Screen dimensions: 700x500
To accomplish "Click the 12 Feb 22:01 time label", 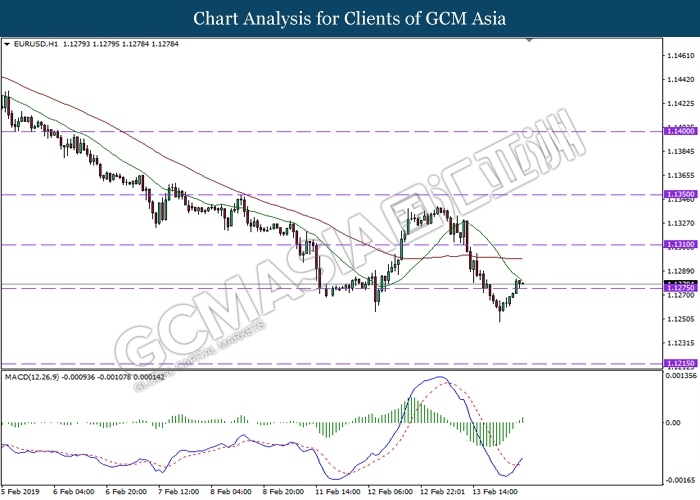I will (x=443, y=492).
